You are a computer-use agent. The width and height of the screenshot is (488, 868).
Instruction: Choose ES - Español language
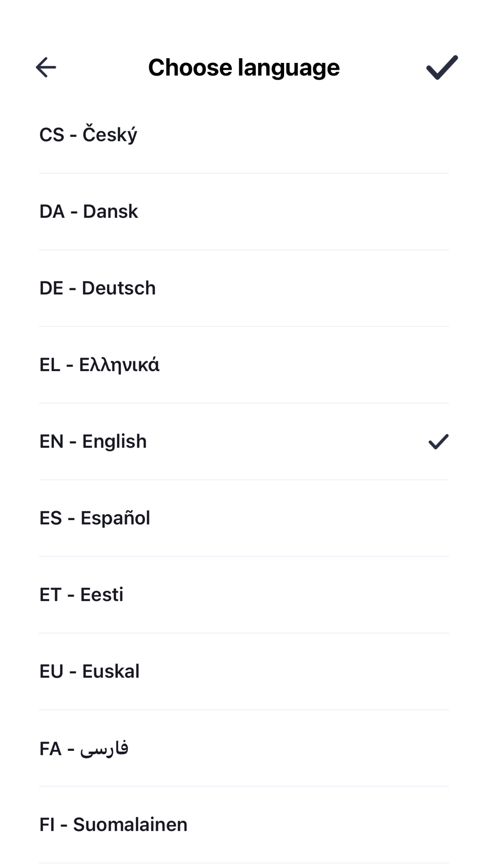[244, 518]
